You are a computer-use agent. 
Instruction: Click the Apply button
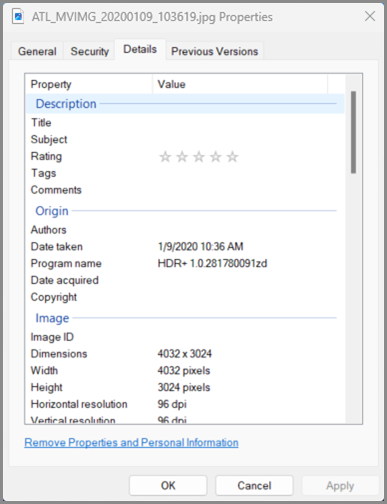coord(340,485)
